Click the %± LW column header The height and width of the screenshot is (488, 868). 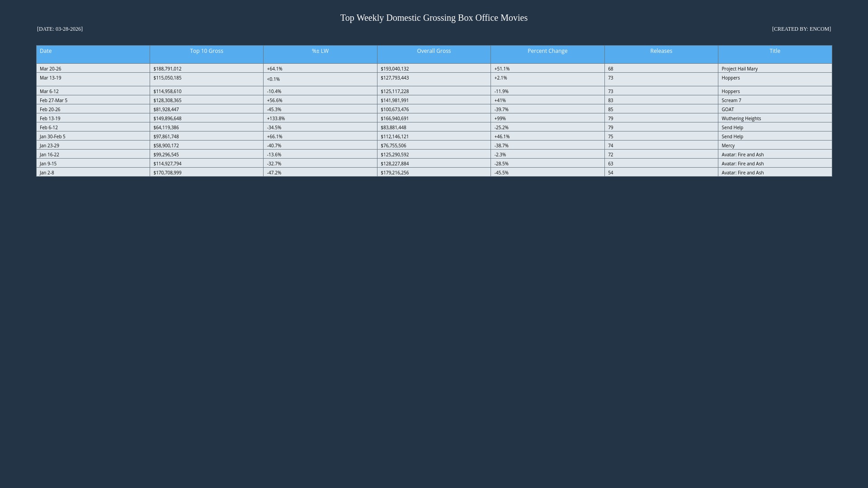click(320, 51)
